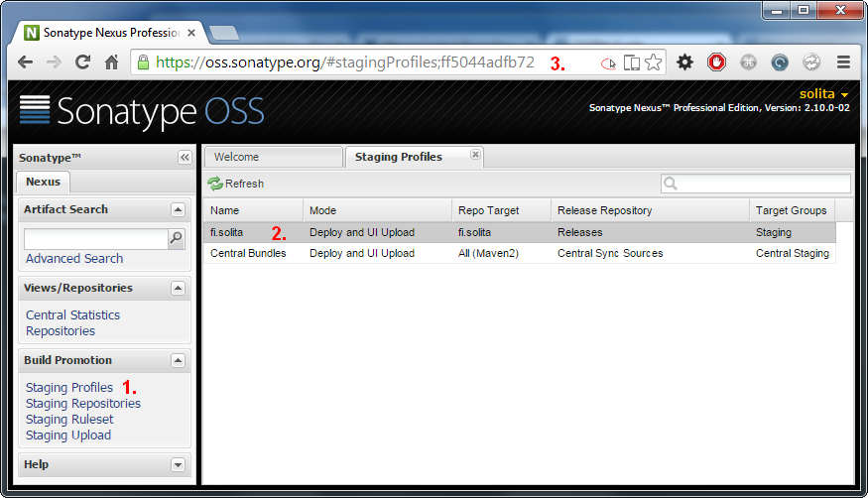Viewport: 868px width, 498px height.
Task: Minimize the browser window
Action: point(777,10)
